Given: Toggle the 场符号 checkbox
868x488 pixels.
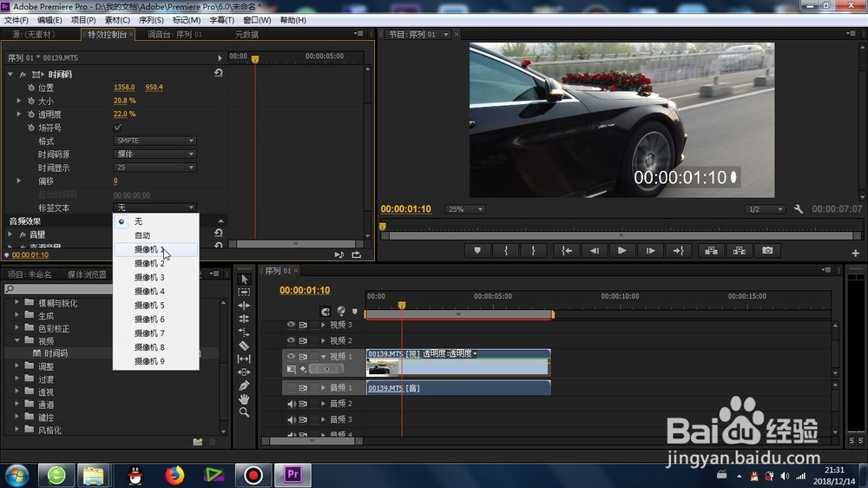Looking at the screenshot, I should point(118,128).
